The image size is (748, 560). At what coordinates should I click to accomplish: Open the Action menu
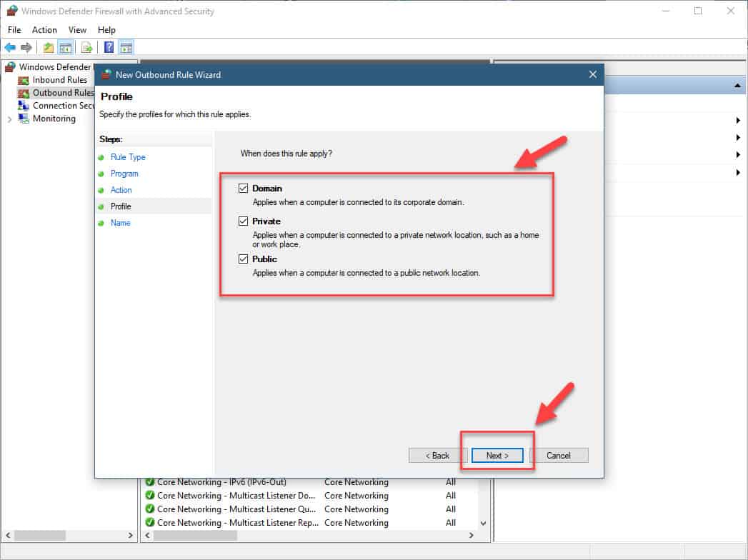(x=44, y=29)
